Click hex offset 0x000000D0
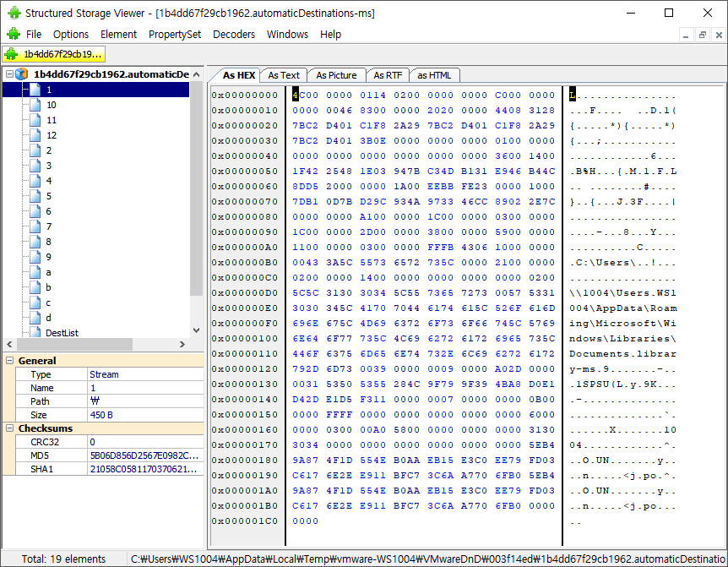The image size is (728, 567). 245,293
